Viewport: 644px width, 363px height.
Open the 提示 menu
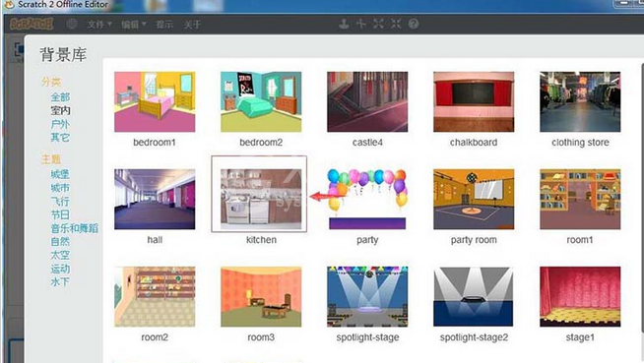coord(163,25)
